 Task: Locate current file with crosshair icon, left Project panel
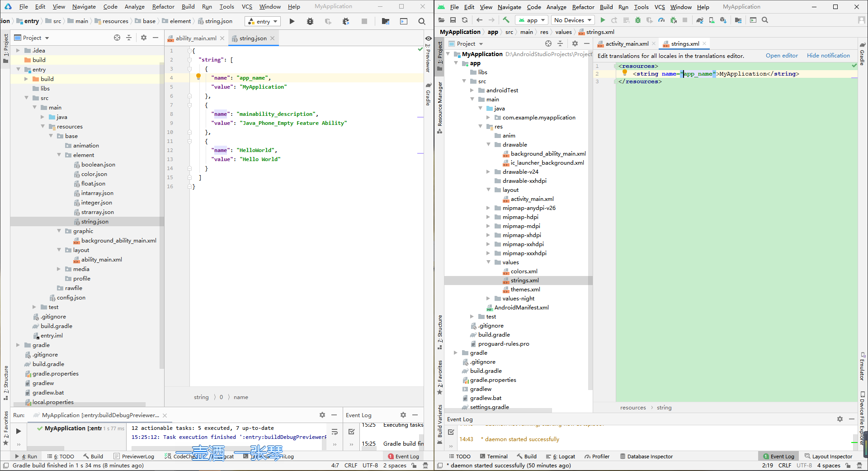[x=117, y=38]
